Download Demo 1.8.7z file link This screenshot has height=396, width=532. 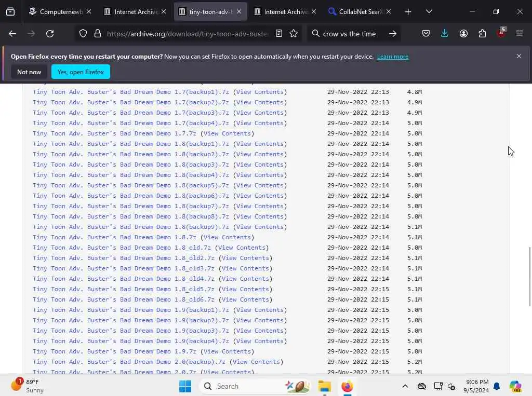[x=114, y=237]
